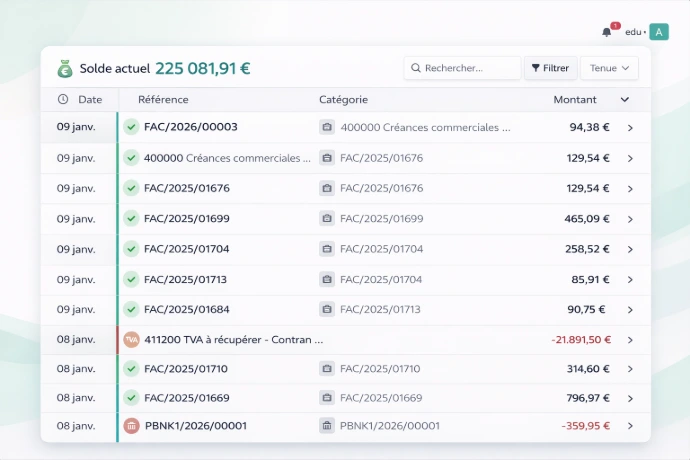Click the green check on FAC/2025/01704
This screenshot has width=690, height=460.
point(131,249)
